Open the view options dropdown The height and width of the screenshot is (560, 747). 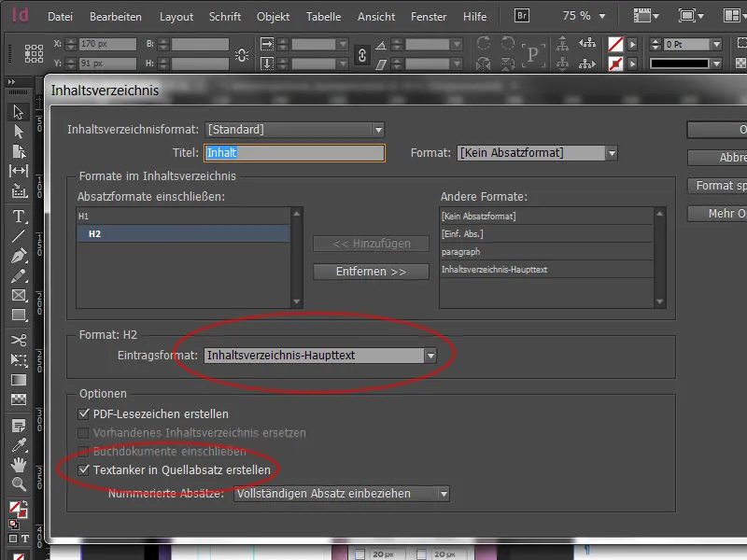[x=646, y=16]
